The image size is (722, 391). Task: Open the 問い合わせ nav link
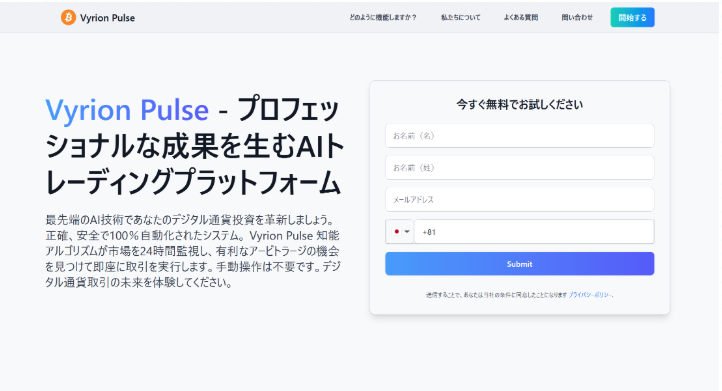pyautogui.click(x=577, y=18)
